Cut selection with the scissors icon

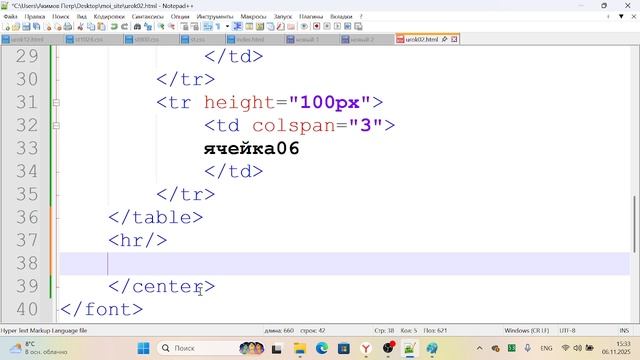click(80, 27)
